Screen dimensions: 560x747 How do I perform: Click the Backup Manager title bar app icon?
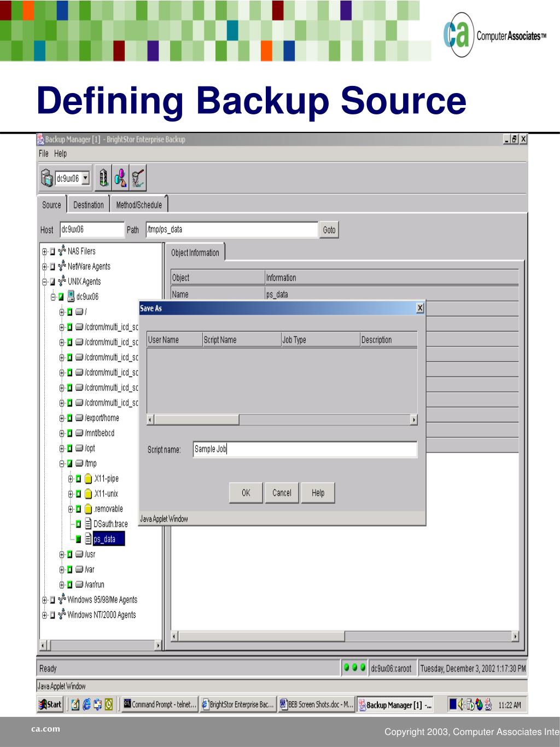pyautogui.click(x=40, y=140)
